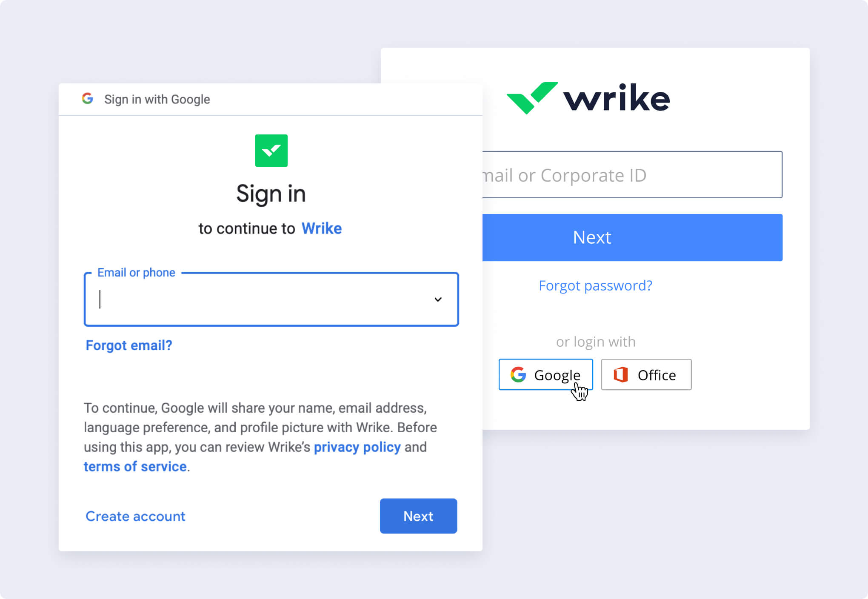Open the privacy policy link
This screenshot has width=868, height=599.
357,447
